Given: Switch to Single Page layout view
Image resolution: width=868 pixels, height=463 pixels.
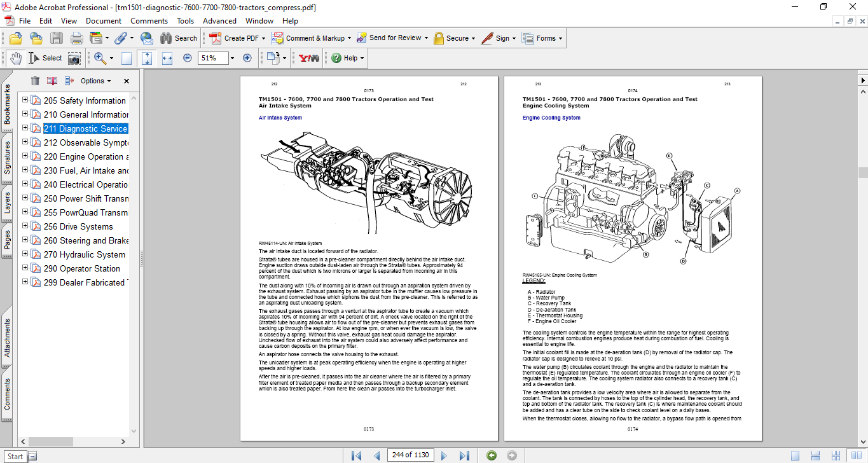Looking at the screenshot, I should click(x=795, y=455).
